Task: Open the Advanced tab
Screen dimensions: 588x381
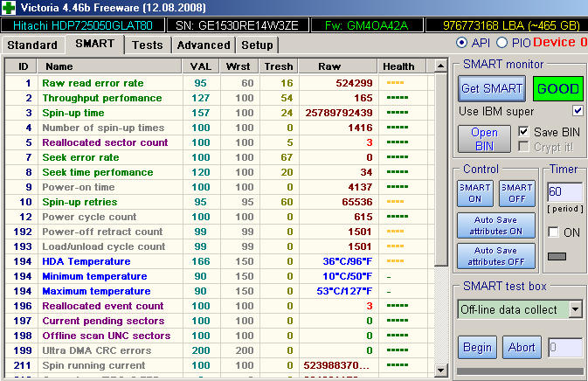Action: tap(203, 45)
